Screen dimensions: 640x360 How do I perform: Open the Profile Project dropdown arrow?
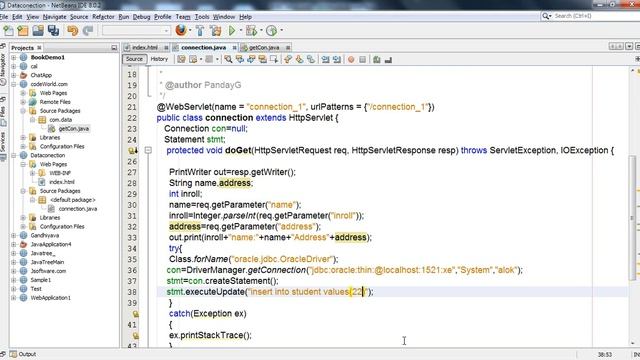[x=282, y=30]
